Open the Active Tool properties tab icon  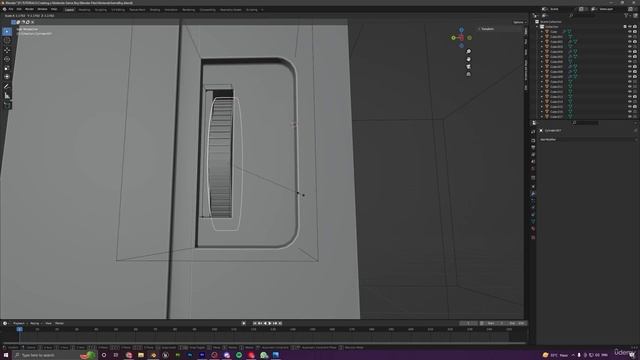533,131
